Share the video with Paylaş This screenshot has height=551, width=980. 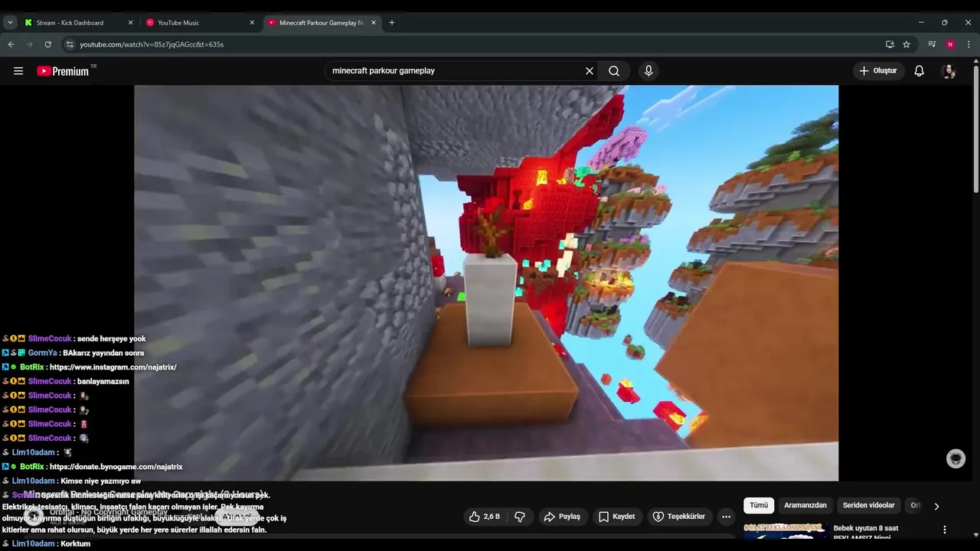563,517
